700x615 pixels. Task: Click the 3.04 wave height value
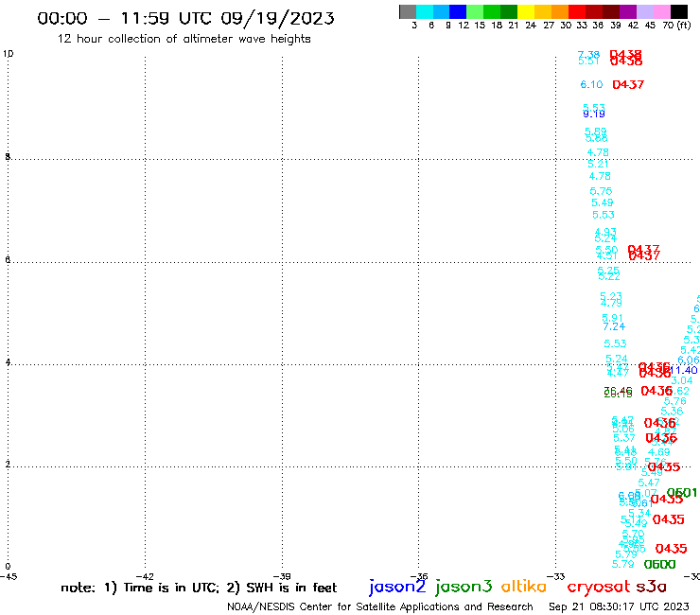682,380
